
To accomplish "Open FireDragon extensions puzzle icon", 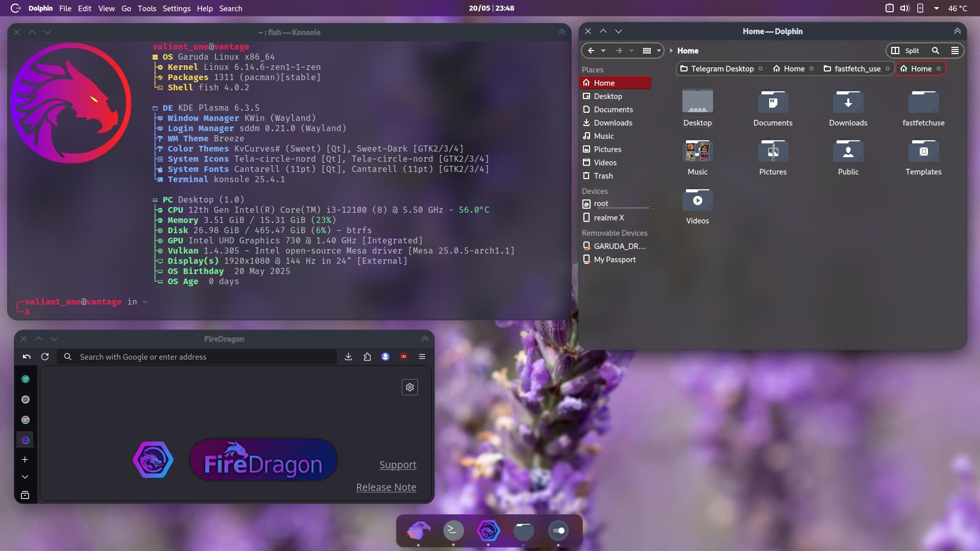I will [367, 357].
